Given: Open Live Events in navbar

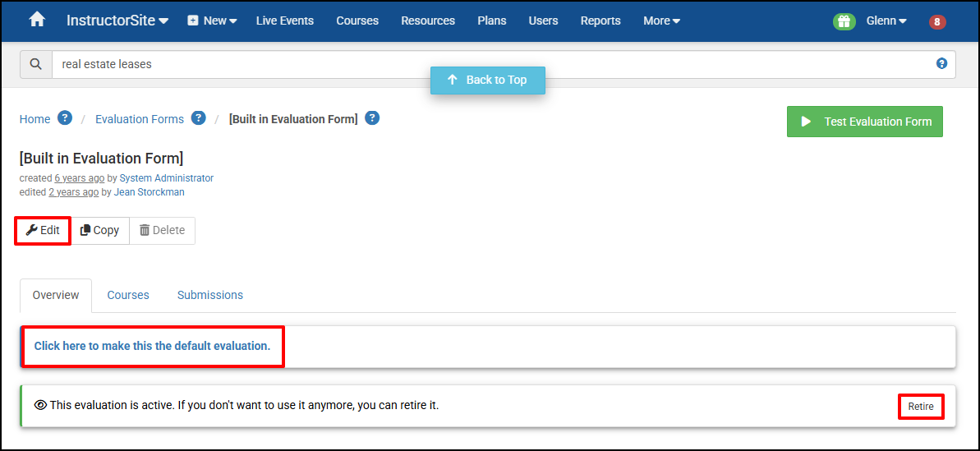Looking at the screenshot, I should (x=285, y=21).
